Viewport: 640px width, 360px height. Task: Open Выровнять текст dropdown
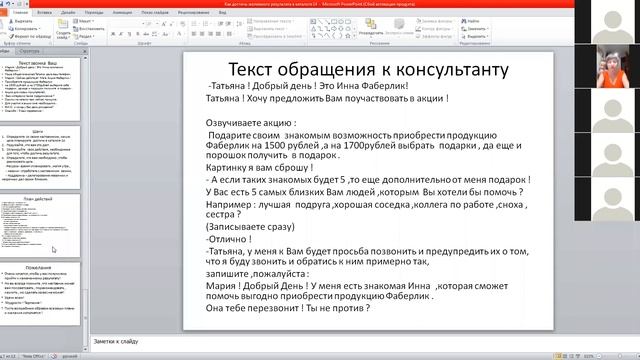tap(267, 29)
